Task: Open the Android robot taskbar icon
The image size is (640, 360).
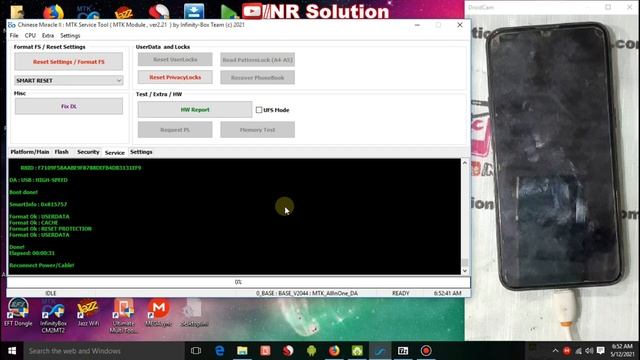Action: (x=311, y=351)
